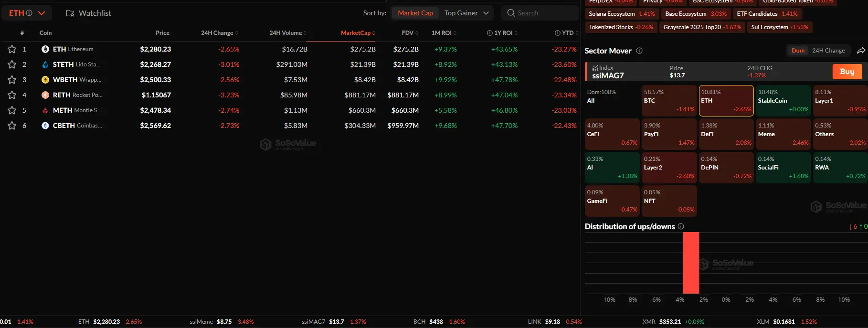Open the Ethereum coin logo icon

45,49
